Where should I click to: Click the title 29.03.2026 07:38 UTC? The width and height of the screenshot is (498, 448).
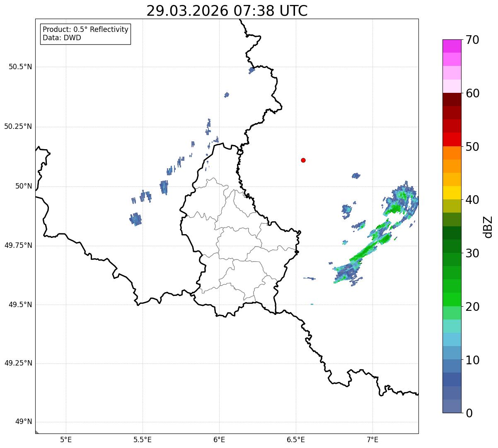click(227, 11)
